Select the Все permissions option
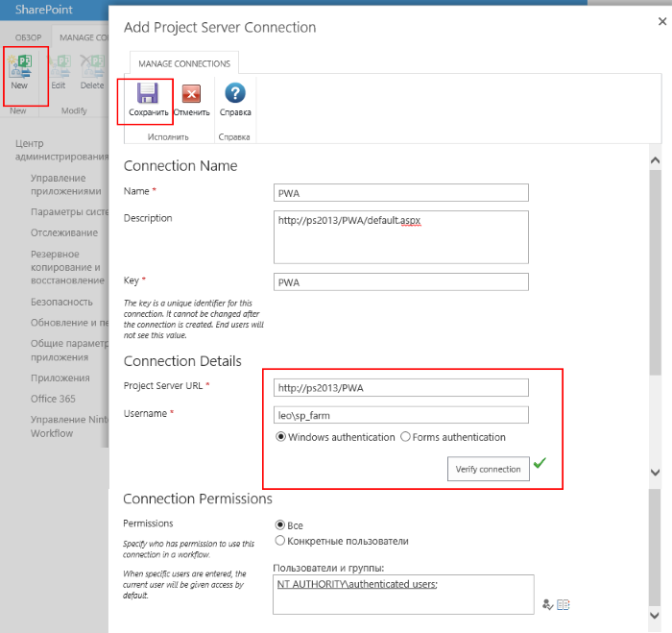The height and width of the screenshot is (633, 672). [x=280, y=524]
